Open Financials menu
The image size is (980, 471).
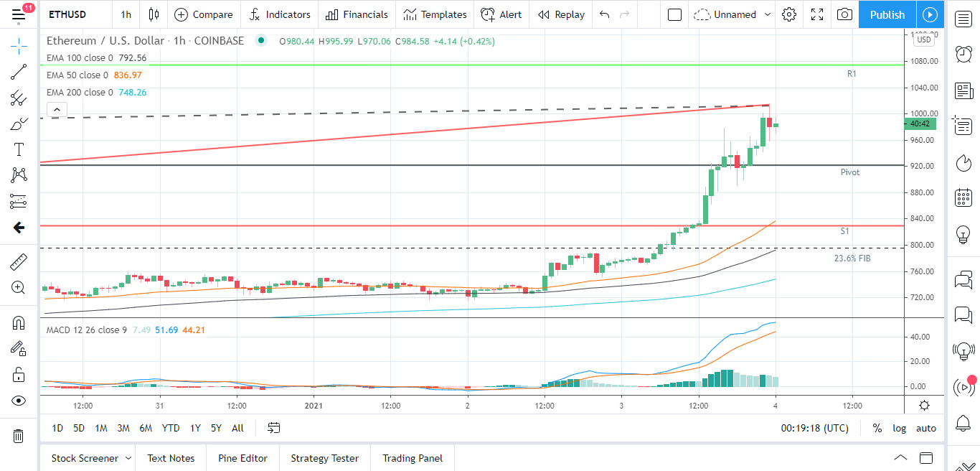[x=357, y=14]
